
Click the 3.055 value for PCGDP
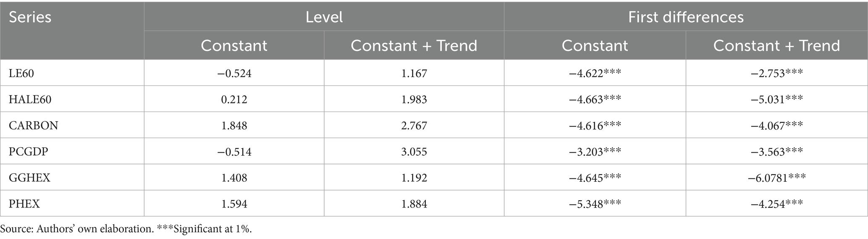[x=414, y=151]
